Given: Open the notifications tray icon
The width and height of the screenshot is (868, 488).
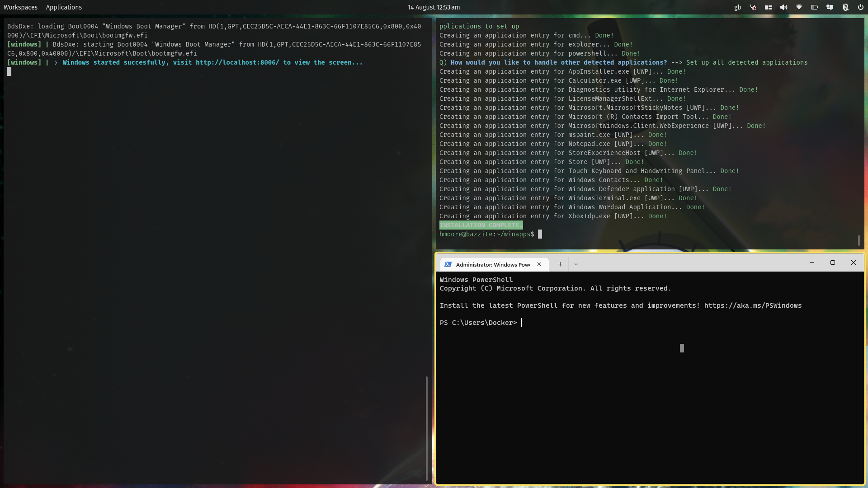Looking at the screenshot, I should pyautogui.click(x=830, y=7).
